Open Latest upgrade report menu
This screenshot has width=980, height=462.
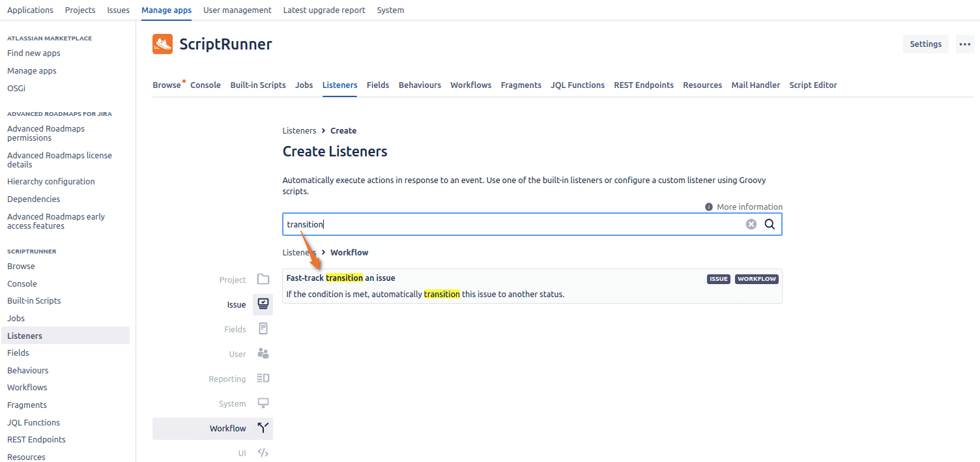pyautogui.click(x=324, y=10)
